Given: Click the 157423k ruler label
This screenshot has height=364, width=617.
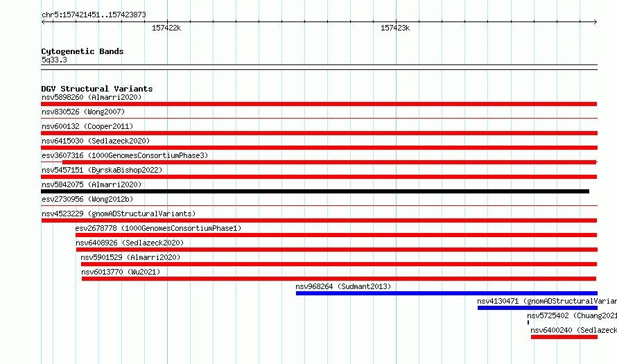Looking at the screenshot, I should pyautogui.click(x=395, y=28).
